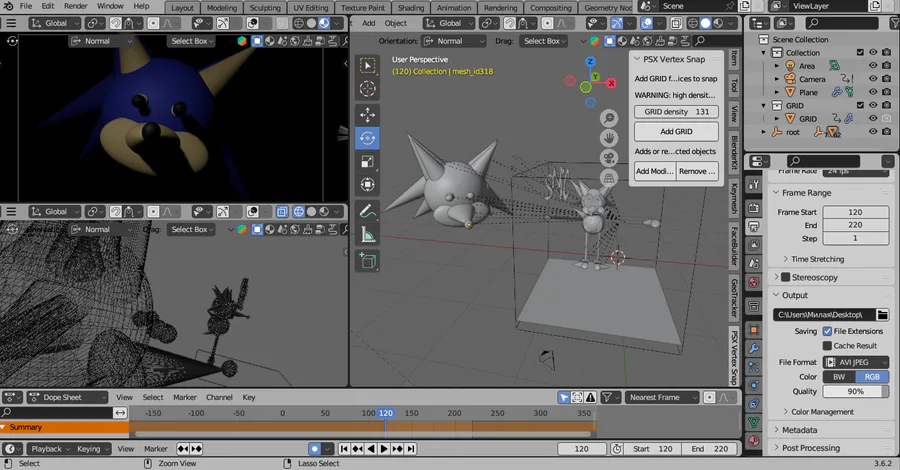This screenshot has width=900, height=470.
Task: Activate the Transform tool
Action: click(x=367, y=185)
